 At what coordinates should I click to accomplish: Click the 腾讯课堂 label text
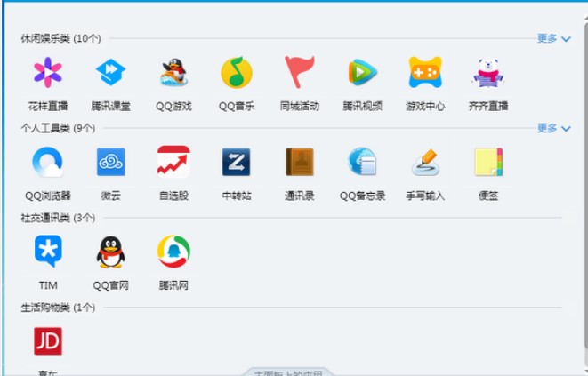click(x=110, y=106)
